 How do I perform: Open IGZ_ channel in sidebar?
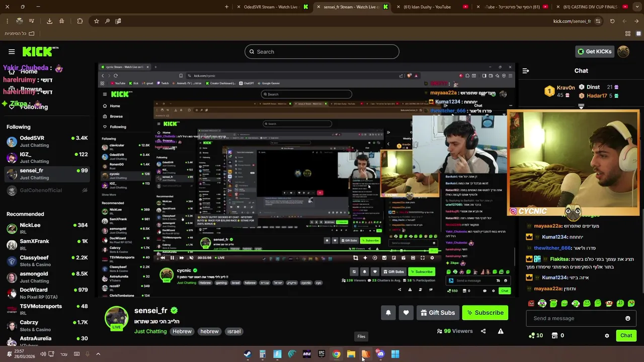[48, 157]
